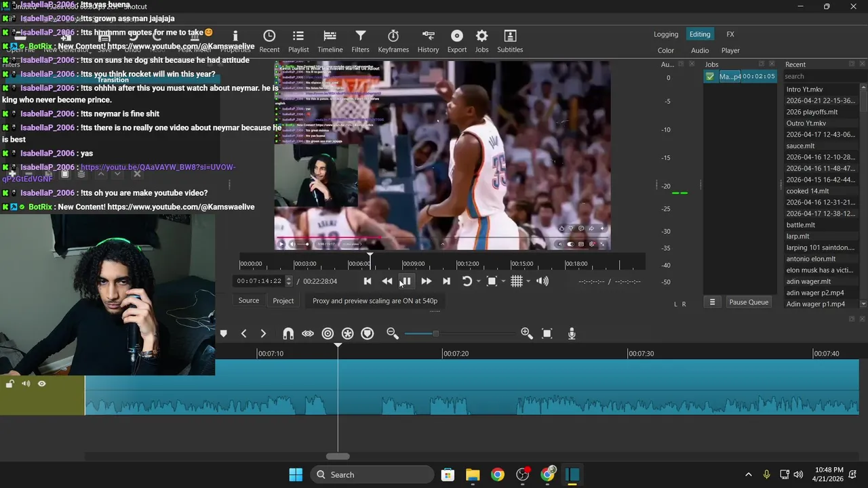Open '2026 playoffs.mlt' in Recent list

(x=812, y=112)
